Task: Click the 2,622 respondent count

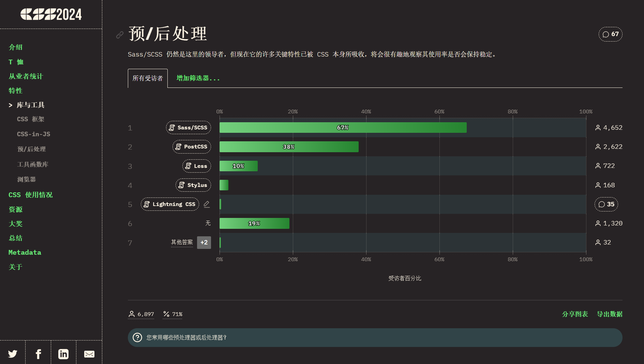Action: [x=609, y=147]
